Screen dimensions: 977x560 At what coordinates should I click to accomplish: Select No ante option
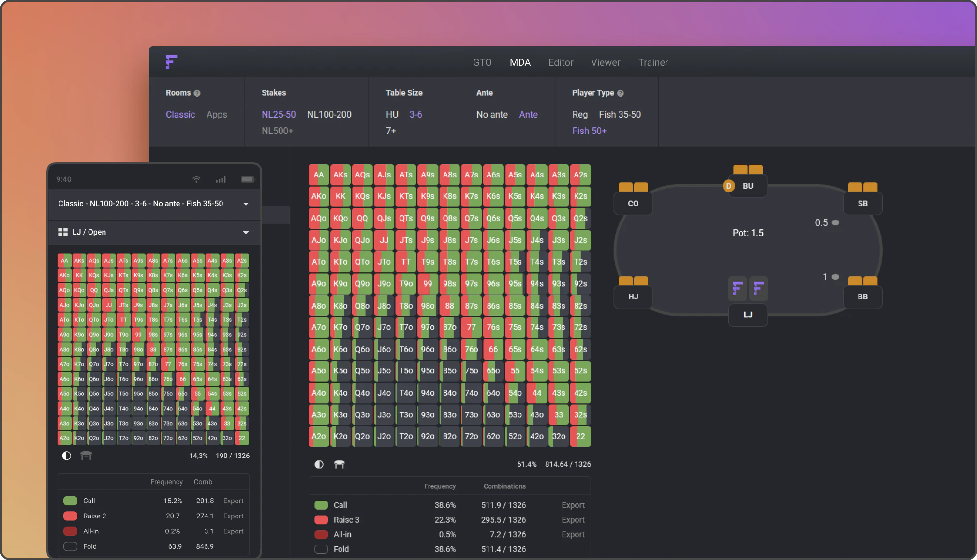(492, 115)
